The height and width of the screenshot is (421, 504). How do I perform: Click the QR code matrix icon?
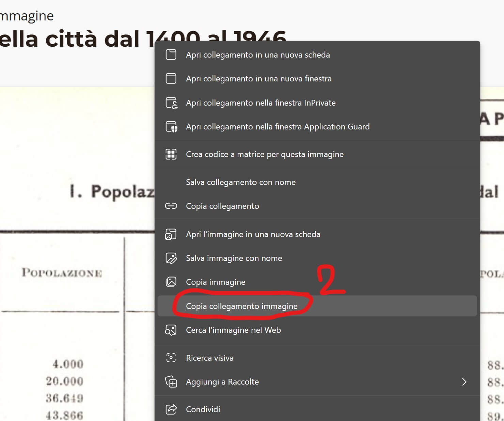[171, 154]
